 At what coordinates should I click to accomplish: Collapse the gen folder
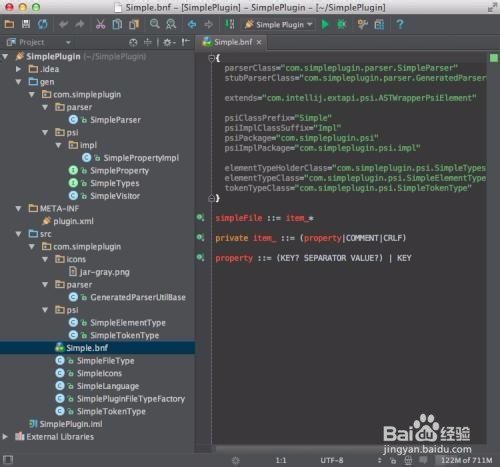click(18, 82)
